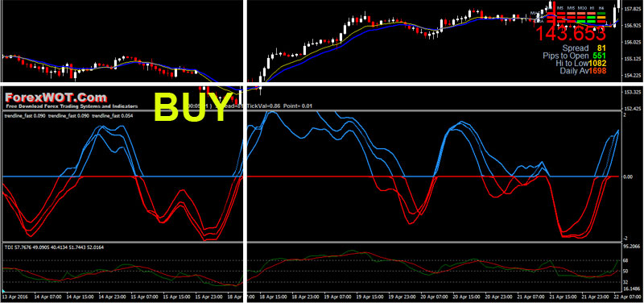Click the big red 143.653 price readout
644x303 pixels.
point(571,34)
